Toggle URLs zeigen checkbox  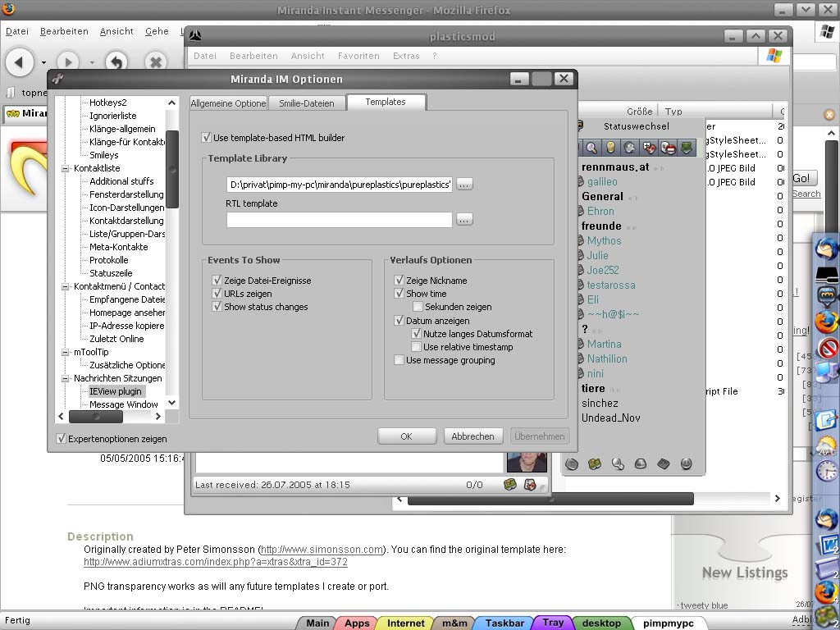point(217,294)
